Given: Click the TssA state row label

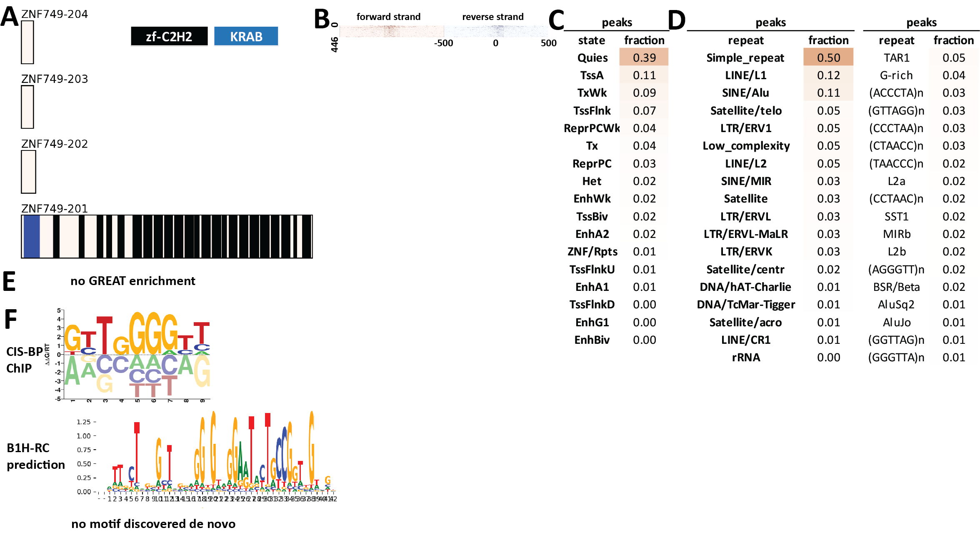Looking at the screenshot, I should 592,75.
